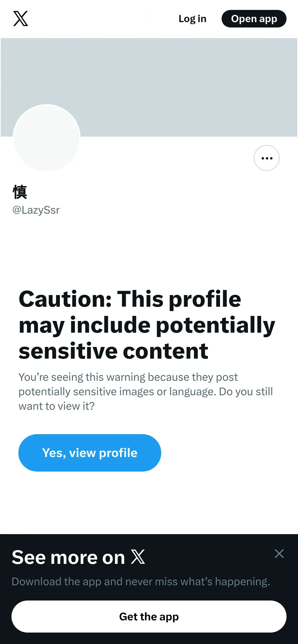The image size is (298, 644).
Task: Click the word 'profile' in caution heading
Action: point(205,299)
